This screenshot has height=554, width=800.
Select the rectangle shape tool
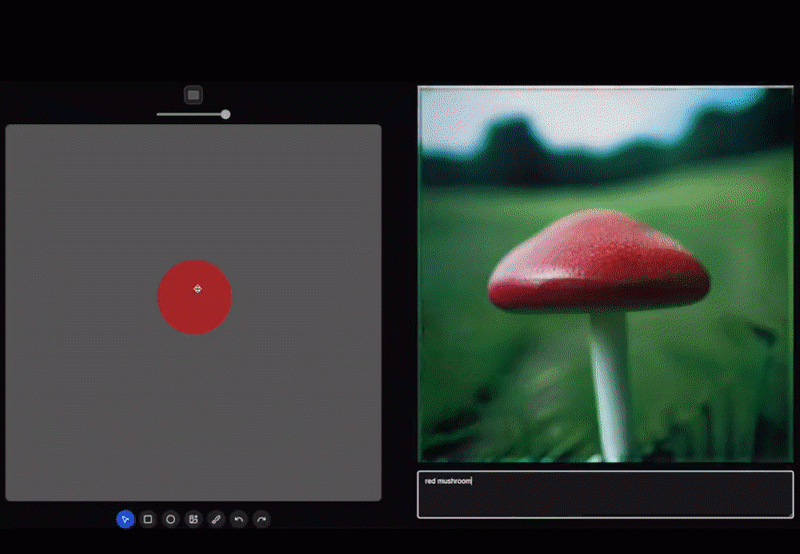click(x=148, y=519)
